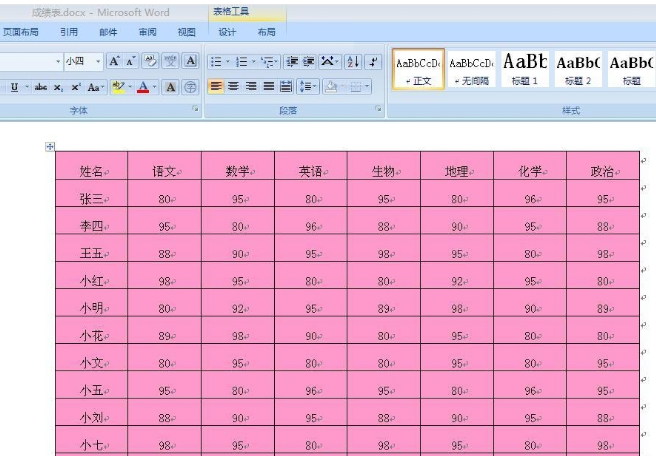Apply the 标题 2 style
The height and width of the screenshot is (456, 656).
click(x=578, y=69)
